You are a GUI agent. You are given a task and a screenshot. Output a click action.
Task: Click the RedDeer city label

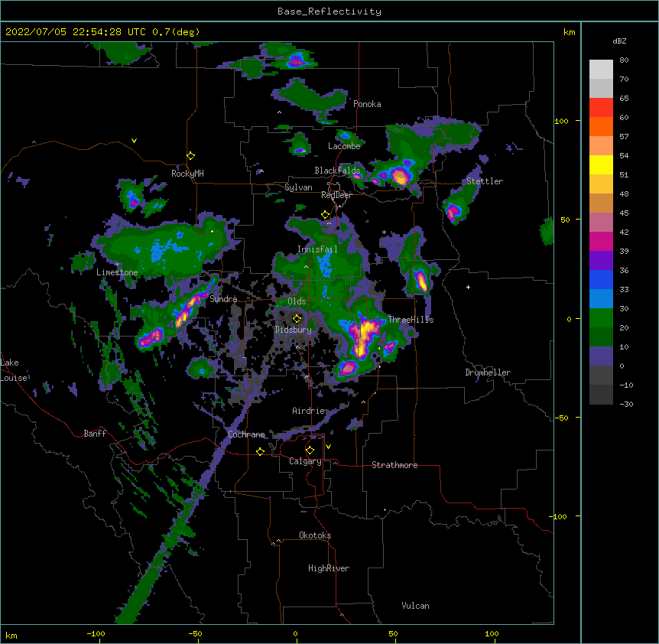pyautogui.click(x=336, y=195)
